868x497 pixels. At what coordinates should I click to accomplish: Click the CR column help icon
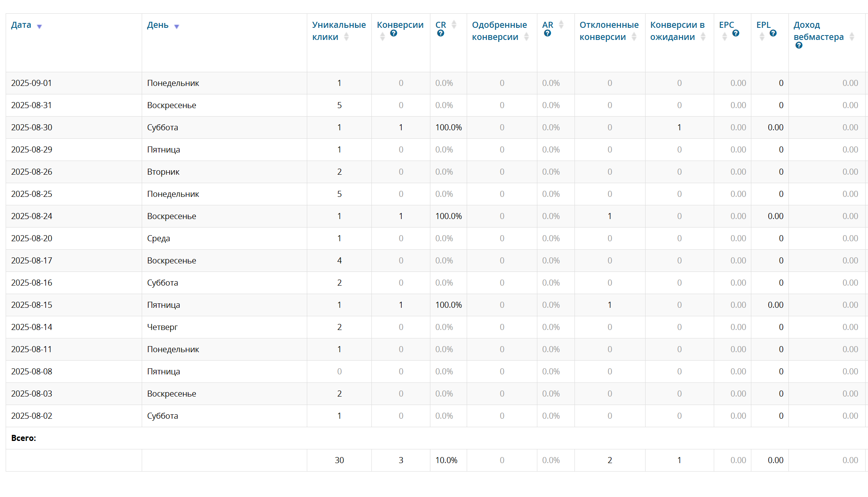coord(440,33)
